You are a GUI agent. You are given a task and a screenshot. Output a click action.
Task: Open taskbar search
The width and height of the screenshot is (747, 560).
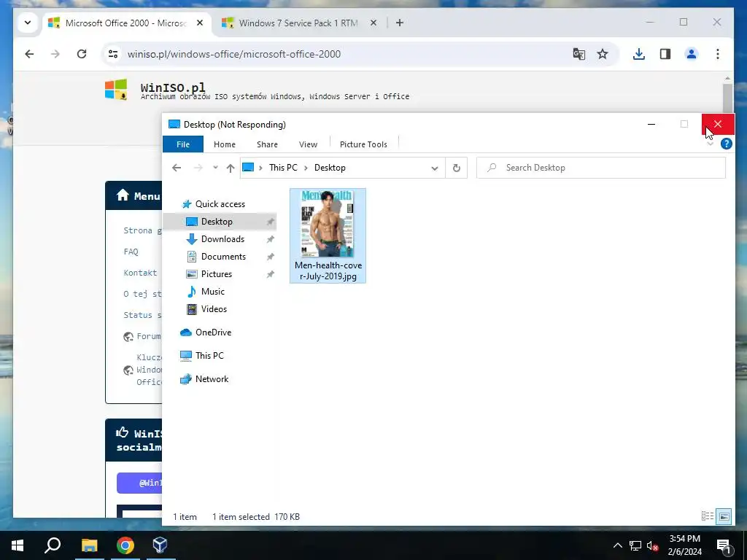tap(53, 545)
